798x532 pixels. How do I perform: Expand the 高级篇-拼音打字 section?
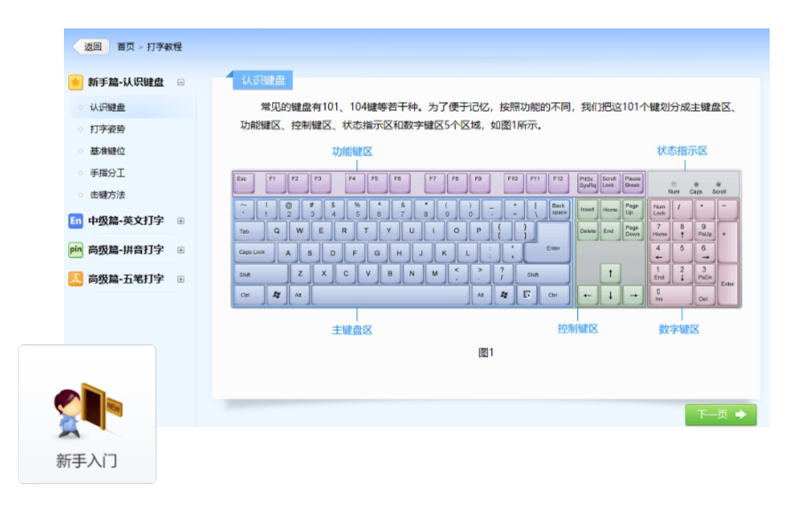tap(181, 250)
